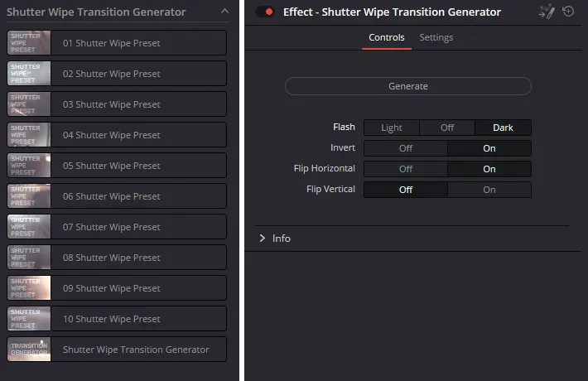Turn Flip Vertical On
Image resolution: width=588 pixels, height=381 pixels.
pos(489,190)
